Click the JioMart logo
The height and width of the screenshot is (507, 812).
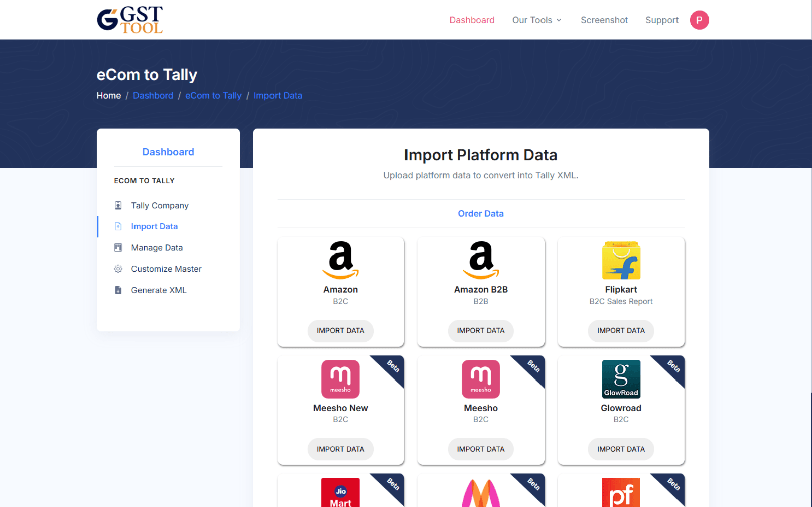coord(341,492)
